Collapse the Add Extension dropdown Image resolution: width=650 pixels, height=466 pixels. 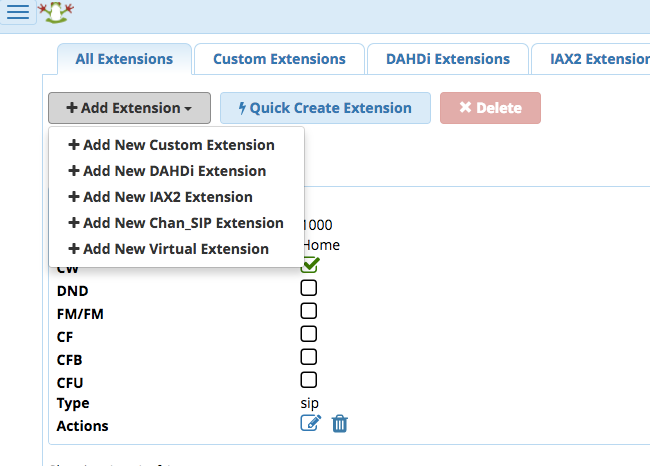click(129, 108)
